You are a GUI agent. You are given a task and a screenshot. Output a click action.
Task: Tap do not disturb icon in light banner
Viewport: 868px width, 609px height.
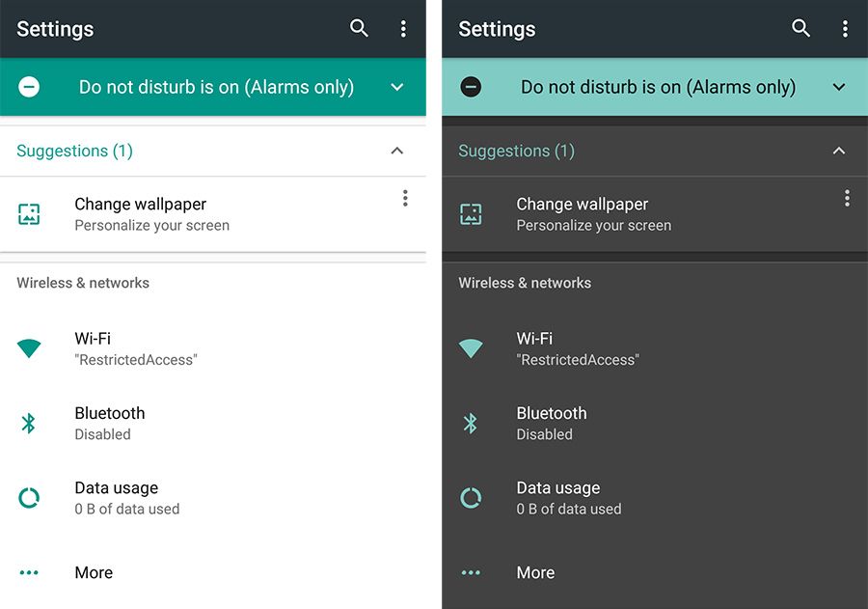click(x=29, y=87)
